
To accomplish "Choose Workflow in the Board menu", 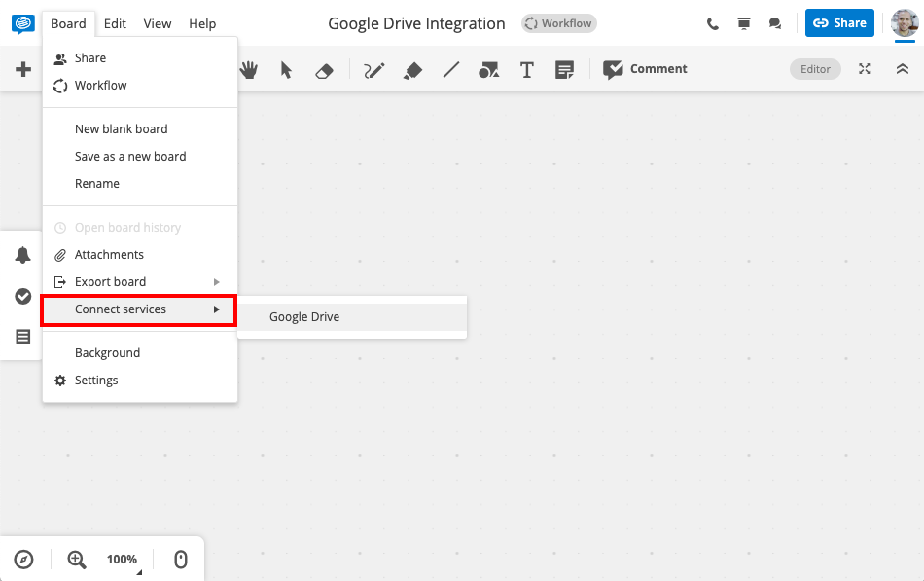I will click(x=140, y=85).
